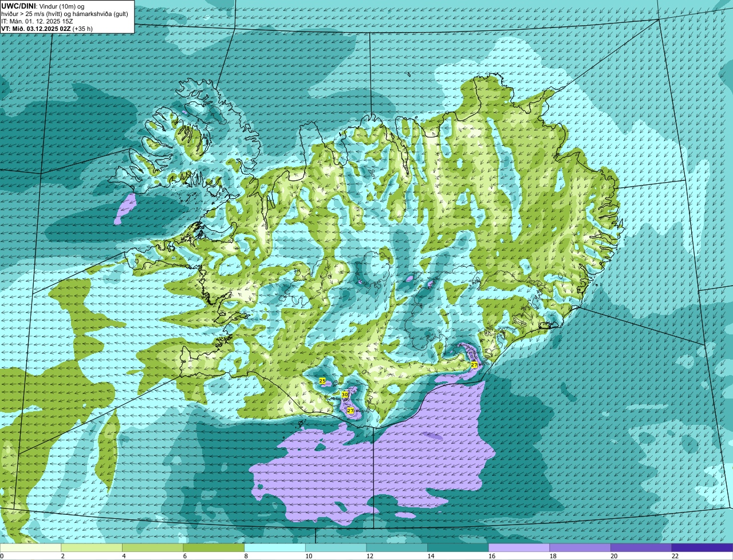Click the green 4–6 m/s legend swatch
Screen dimensions: 733x560
[x=152, y=547]
